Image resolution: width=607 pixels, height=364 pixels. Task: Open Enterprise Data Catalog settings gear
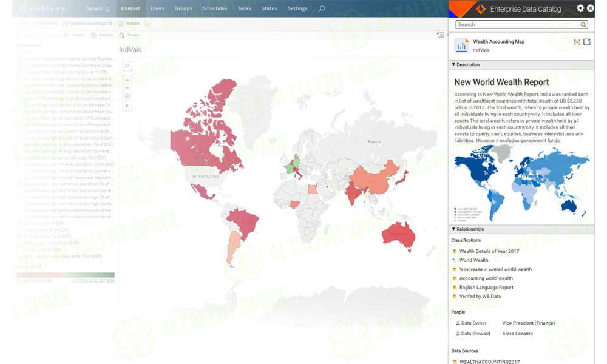point(580,8)
